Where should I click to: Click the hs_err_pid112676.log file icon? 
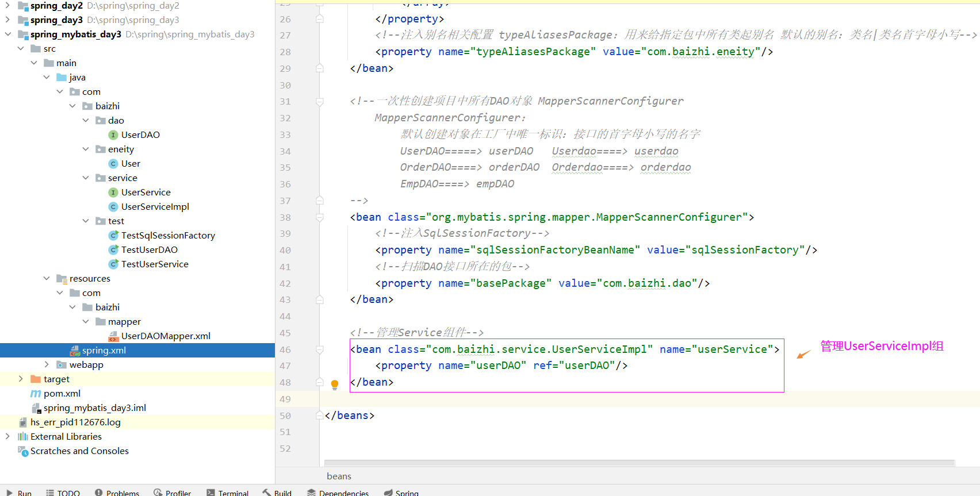pyautogui.click(x=23, y=422)
